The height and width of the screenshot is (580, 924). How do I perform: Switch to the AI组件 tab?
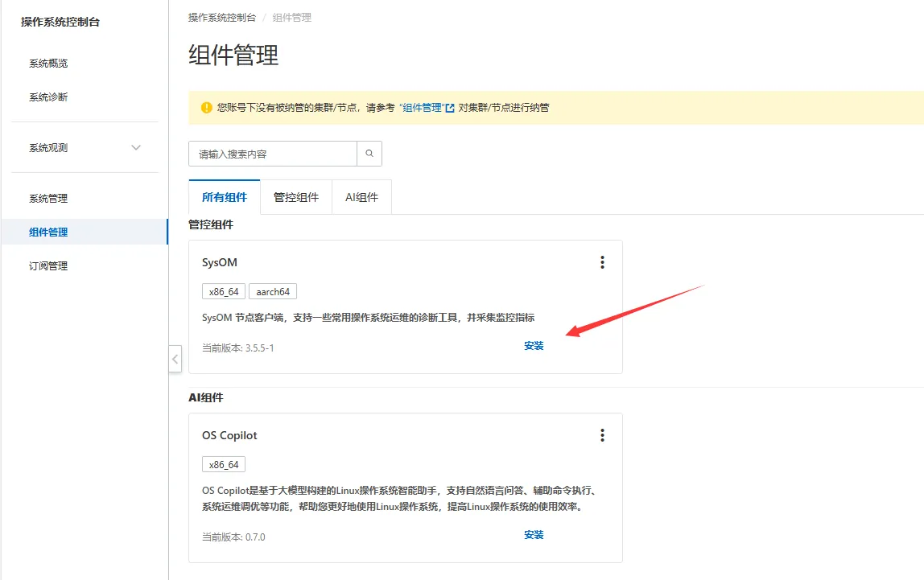[x=362, y=197]
